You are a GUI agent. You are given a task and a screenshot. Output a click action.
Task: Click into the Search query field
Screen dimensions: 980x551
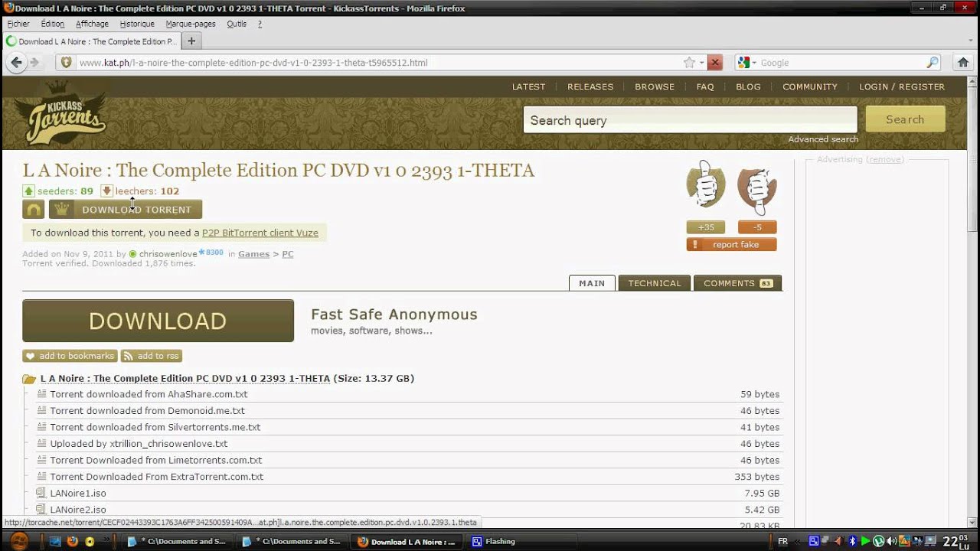point(689,120)
